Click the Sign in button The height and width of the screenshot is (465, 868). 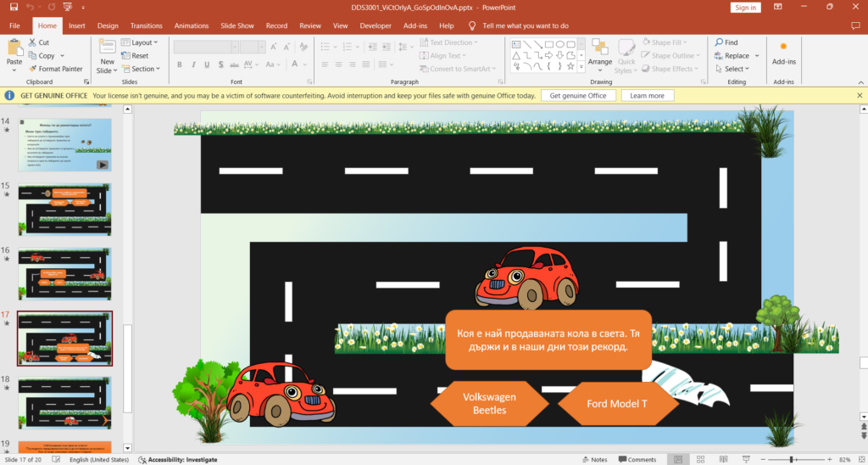click(746, 7)
